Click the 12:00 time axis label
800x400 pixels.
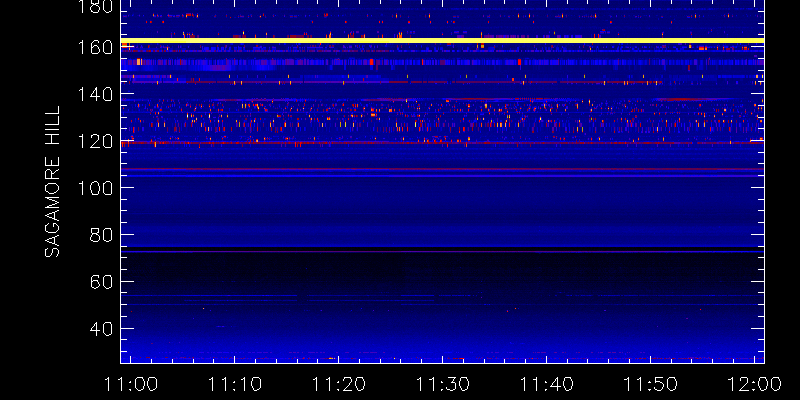pos(755,384)
